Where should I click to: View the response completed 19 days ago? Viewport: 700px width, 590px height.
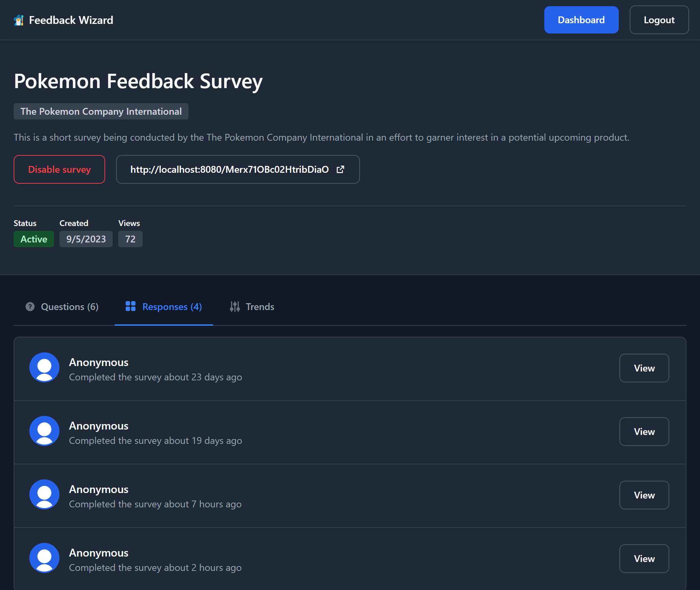[644, 432]
